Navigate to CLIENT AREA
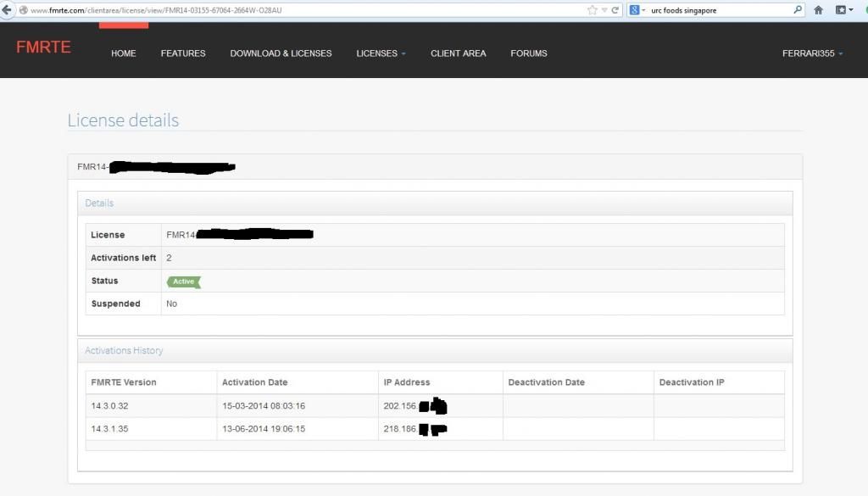Screen dimensions: 868x496 [x=458, y=53]
